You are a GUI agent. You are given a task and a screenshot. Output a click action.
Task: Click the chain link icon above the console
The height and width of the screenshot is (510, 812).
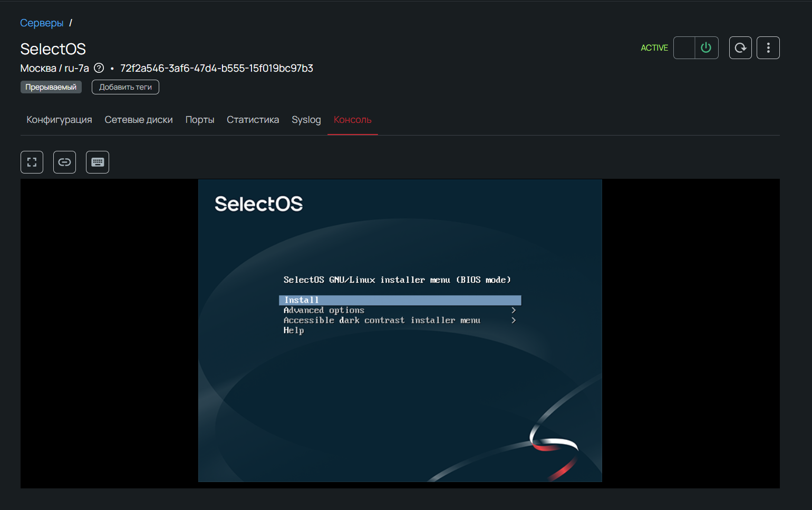pyautogui.click(x=64, y=162)
